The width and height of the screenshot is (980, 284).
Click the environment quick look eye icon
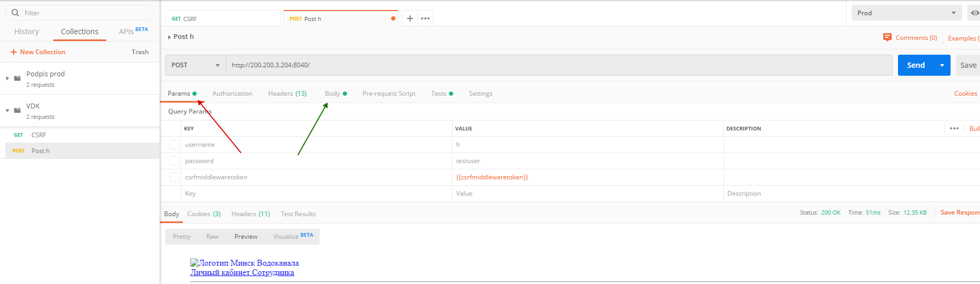click(975, 13)
